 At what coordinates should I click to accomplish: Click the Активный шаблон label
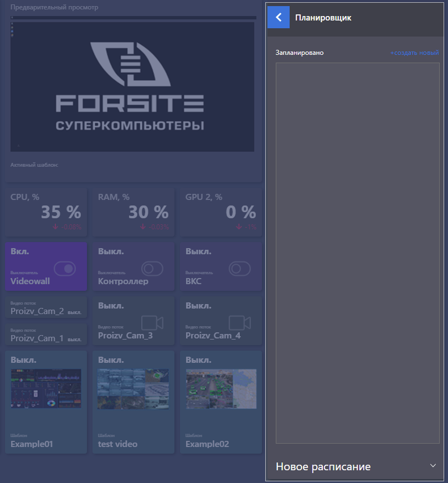[34, 165]
